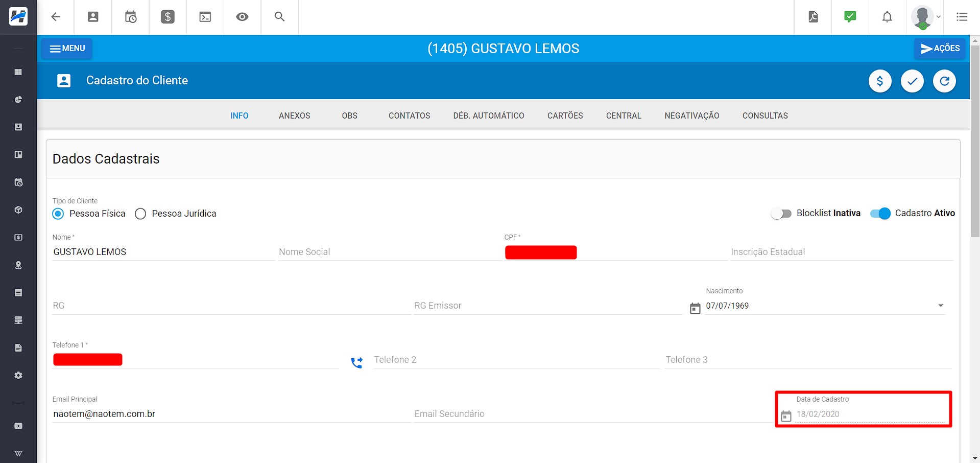The image size is (980, 463).
Task: Open the PDF document icon
Action: (813, 17)
